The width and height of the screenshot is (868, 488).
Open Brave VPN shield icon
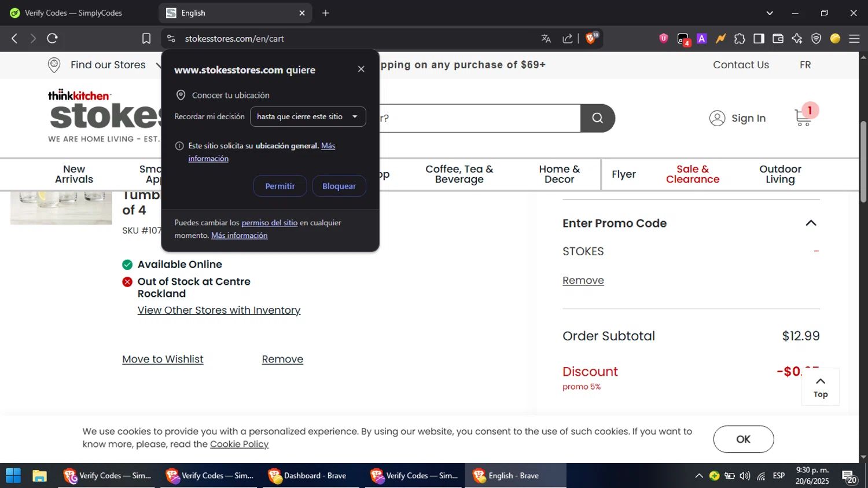[x=816, y=38]
